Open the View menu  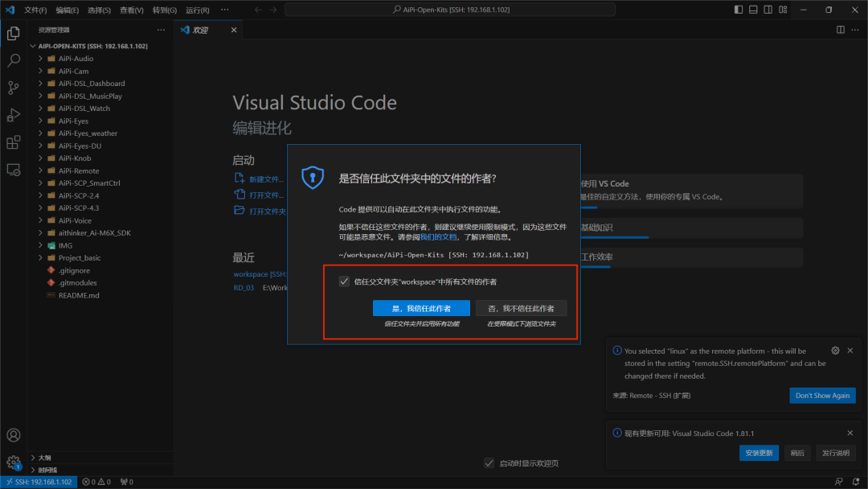132,10
